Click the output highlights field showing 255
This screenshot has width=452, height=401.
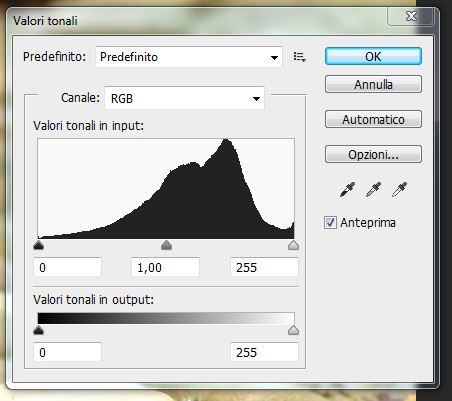click(264, 352)
